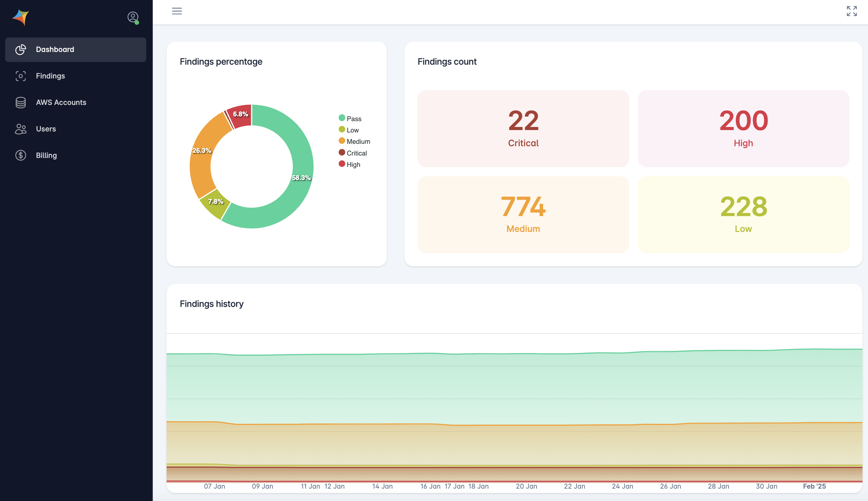Click the colorful app logo
The image size is (868, 501).
pyautogui.click(x=21, y=17)
